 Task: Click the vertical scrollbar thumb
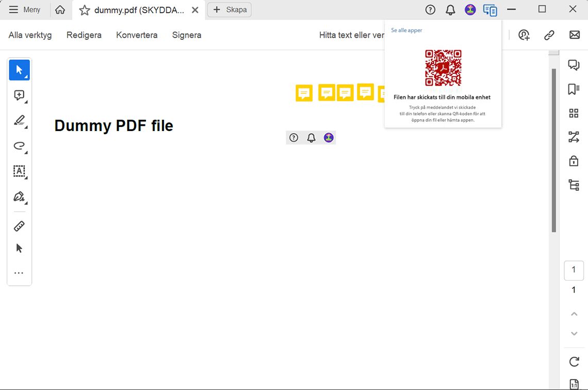pos(553,150)
